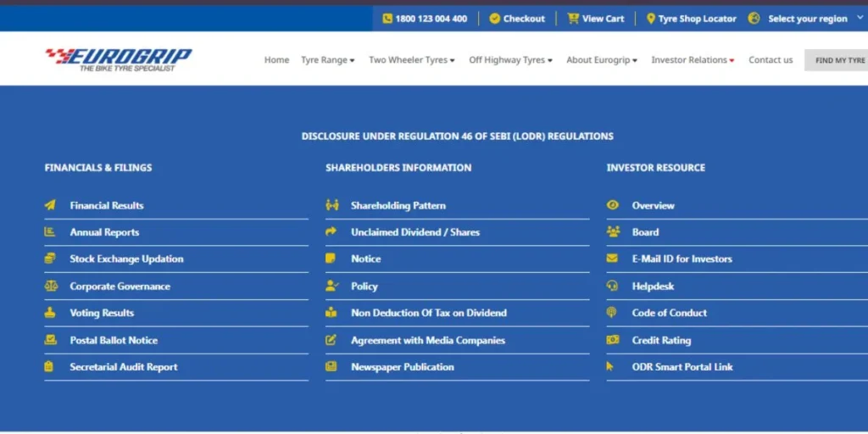Viewport: 868px width, 434px height.
Task: Click the phone icon in the top bar
Action: (x=387, y=19)
